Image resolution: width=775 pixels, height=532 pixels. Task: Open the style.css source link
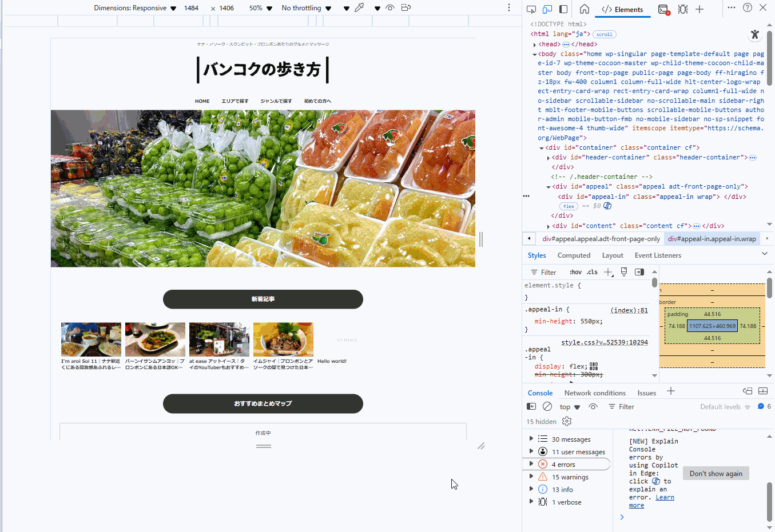[x=605, y=342]
